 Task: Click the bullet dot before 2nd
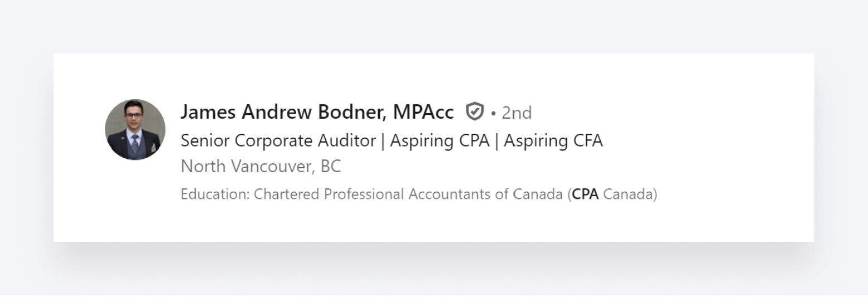[493, 114]
